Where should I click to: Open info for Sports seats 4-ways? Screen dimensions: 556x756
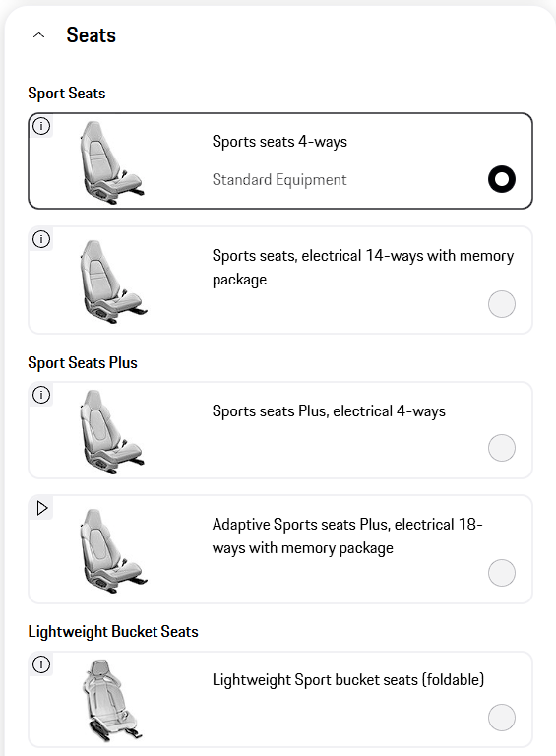[x=41, y=126]
